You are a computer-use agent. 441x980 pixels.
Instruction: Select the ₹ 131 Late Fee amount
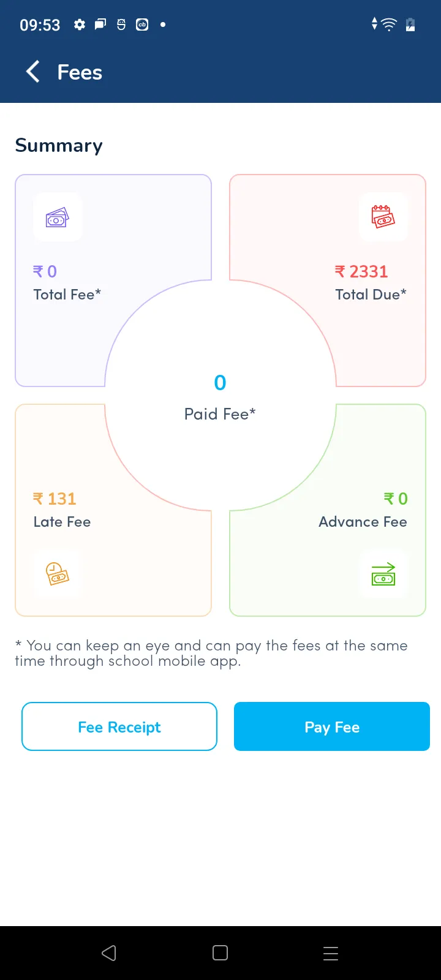coord(55,499)
